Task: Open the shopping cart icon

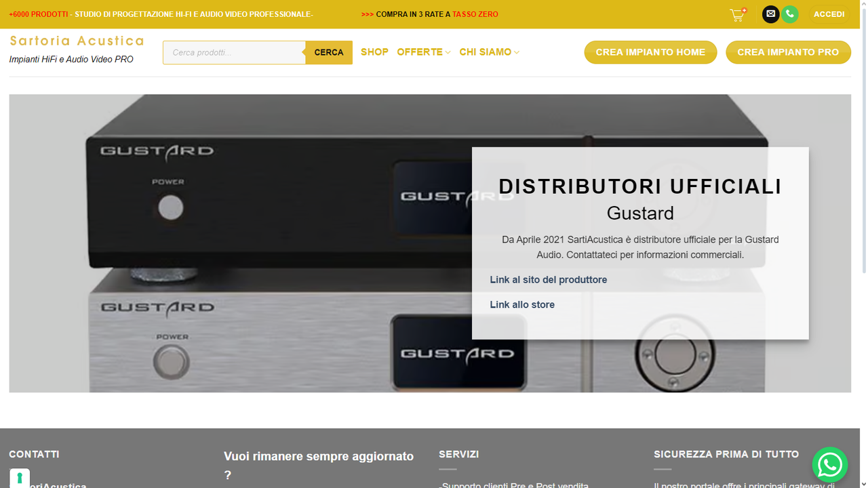Action: 738,14
